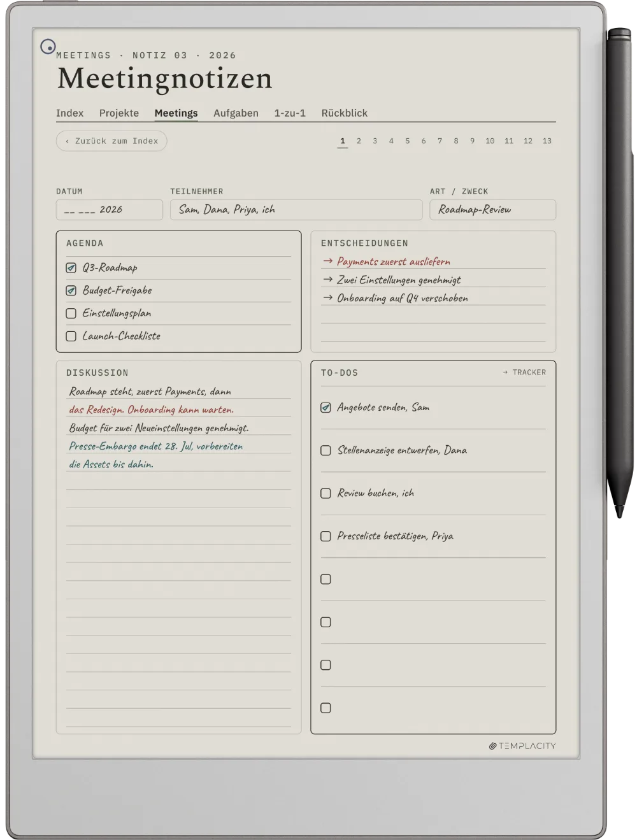The width and height of the screenshot is (637, 840).
Task: Jump to note page 10
Action: 490,141
